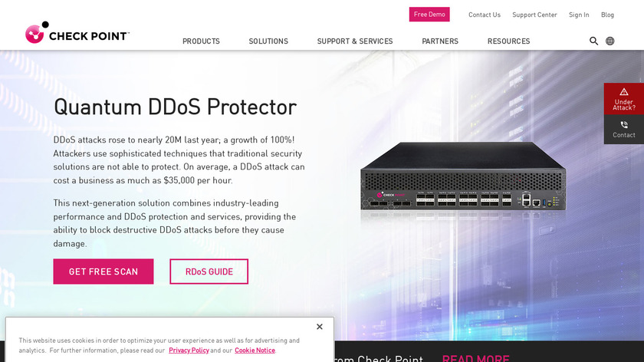Open the search magnifier icon
This screenshot has width=644, height=362.
[x=593, y=41]
